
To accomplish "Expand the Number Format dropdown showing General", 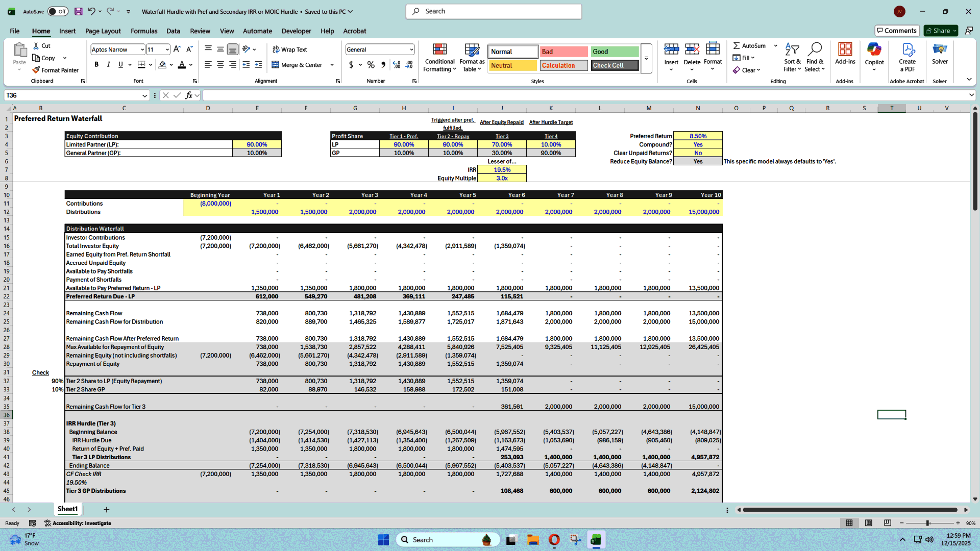I will [x=411, y=49].
